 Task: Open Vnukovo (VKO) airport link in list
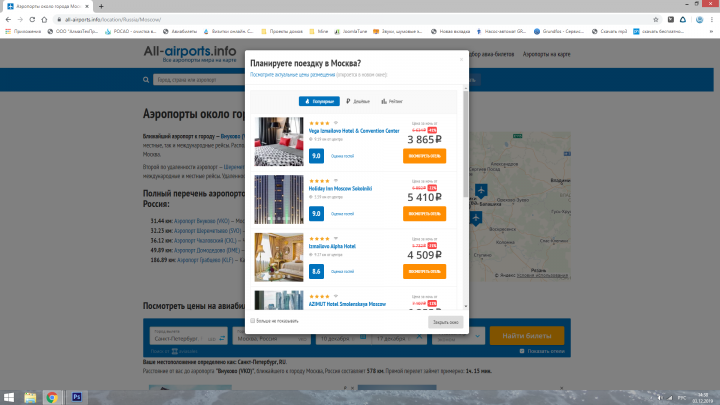coord(202,221)
